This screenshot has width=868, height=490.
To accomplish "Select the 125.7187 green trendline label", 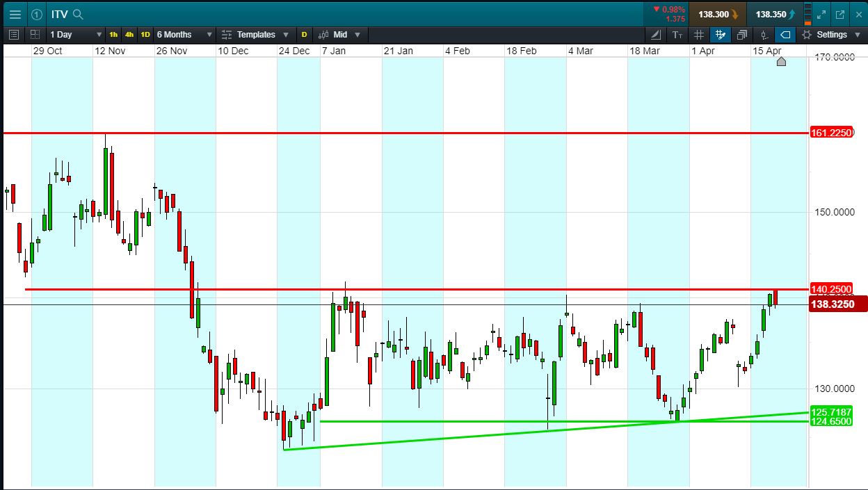I will point(831,412).
